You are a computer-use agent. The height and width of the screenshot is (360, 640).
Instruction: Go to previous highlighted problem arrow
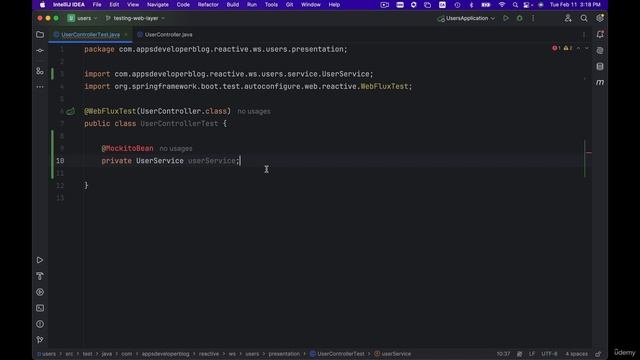point(578,48)
